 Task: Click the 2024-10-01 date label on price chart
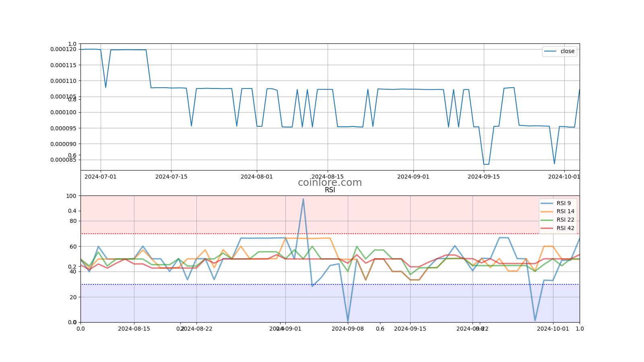(564, 177)
